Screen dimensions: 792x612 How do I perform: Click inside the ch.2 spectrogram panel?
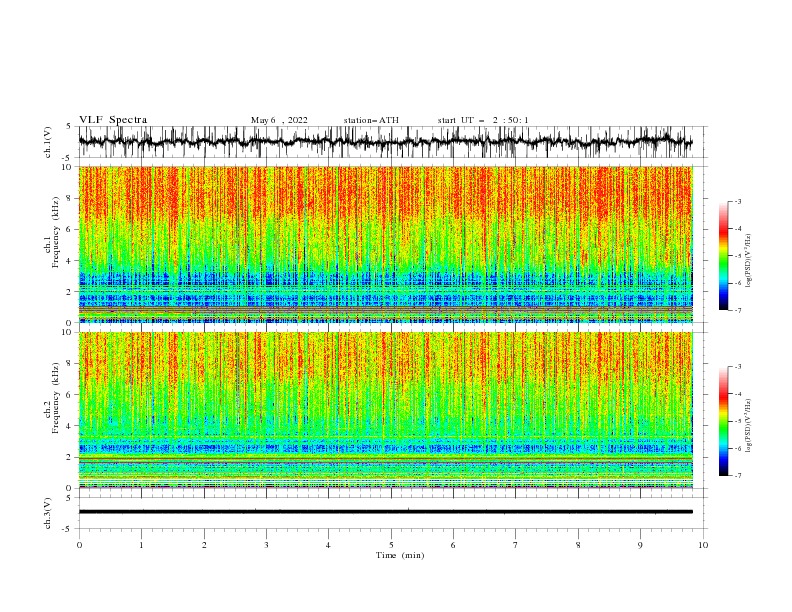click(x=385, y=410)
